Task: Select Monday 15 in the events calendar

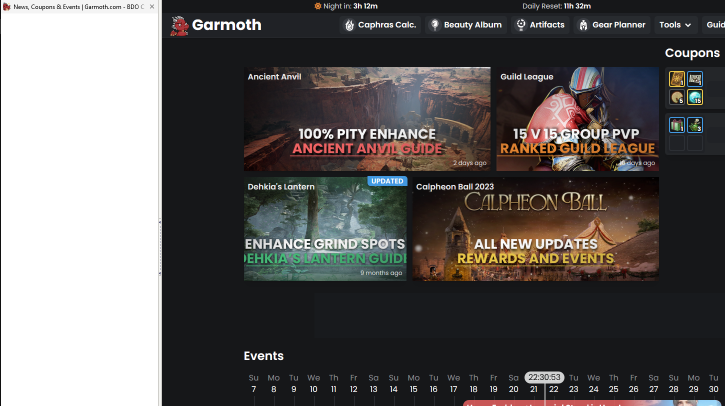Action: 413,384
